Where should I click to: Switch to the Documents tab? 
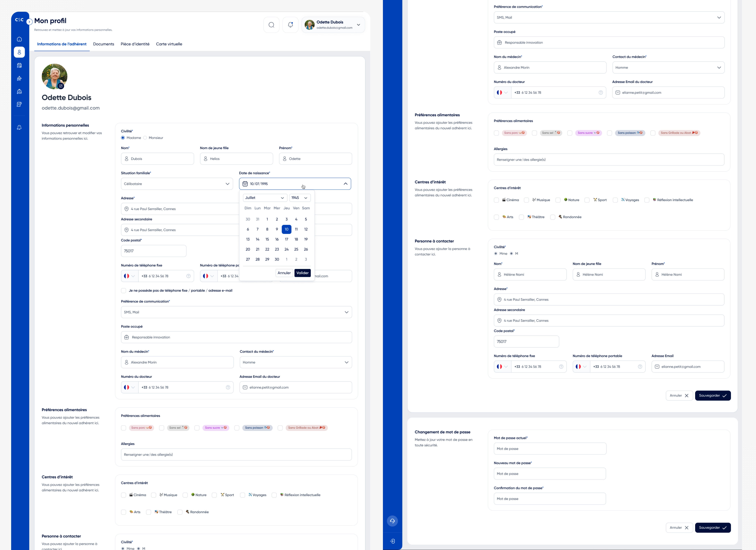click(104, 44)
